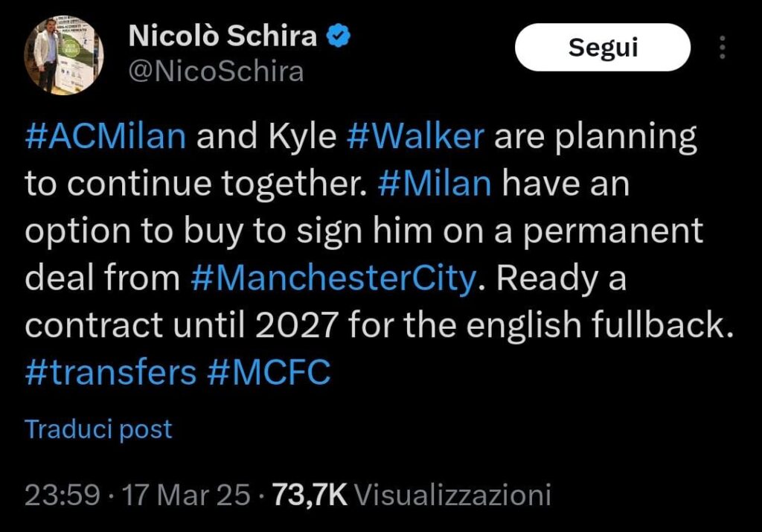Viewport: 762px width, 532px height.
Task: Click Traduci post to translate
Action: coord(98,429)
